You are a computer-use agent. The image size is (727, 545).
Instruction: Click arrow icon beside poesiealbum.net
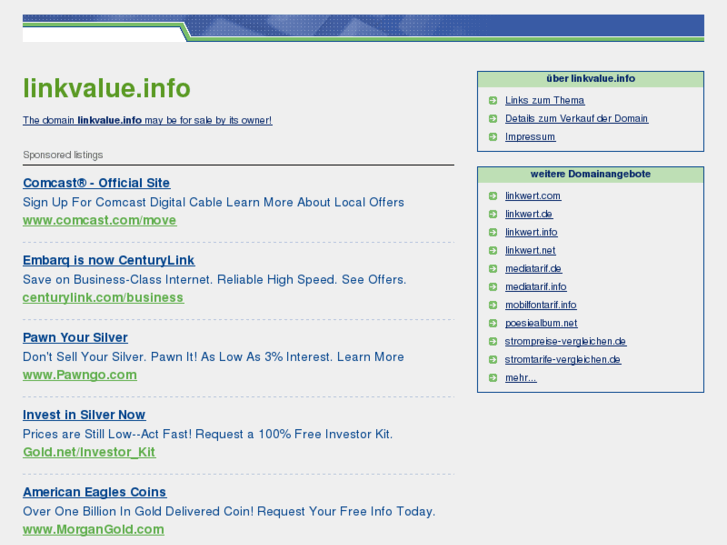pos(493,323)
